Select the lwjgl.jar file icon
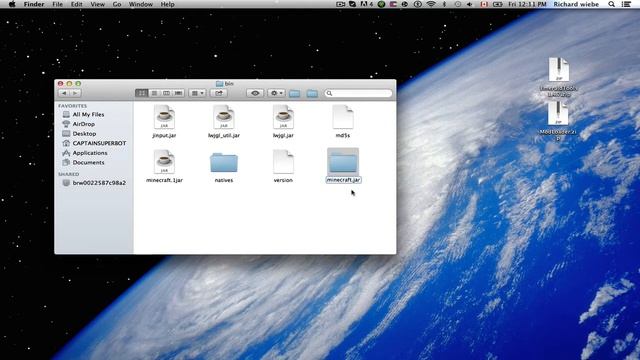Screen dimensions: 640x360 click(x=283, y=118)
